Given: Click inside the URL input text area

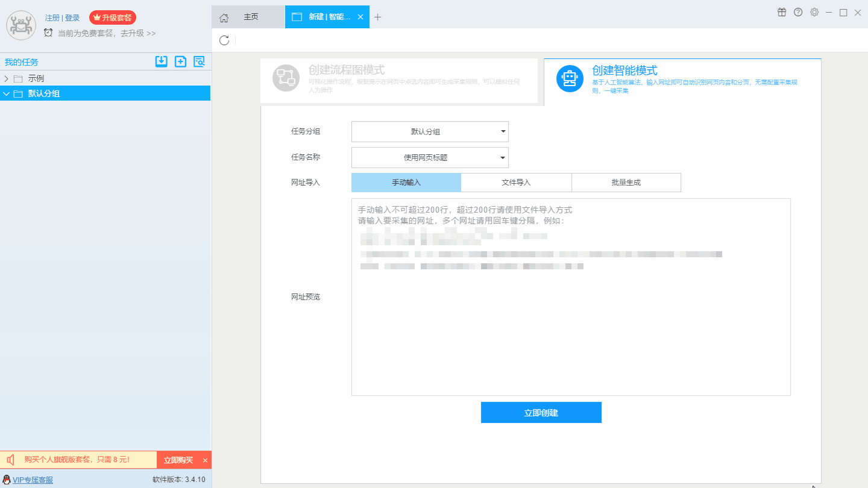Looking at the screenshot, I should (x=571, y=297).
